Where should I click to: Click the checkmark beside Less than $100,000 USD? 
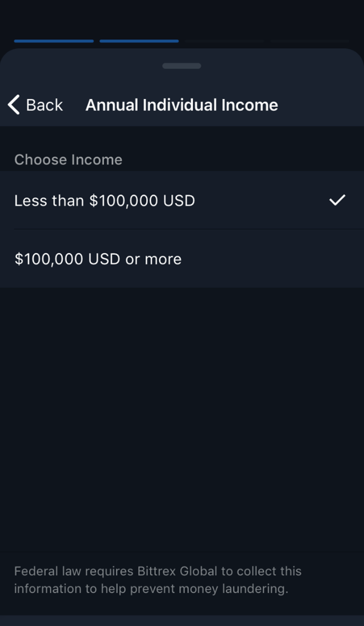pos(337,200)
